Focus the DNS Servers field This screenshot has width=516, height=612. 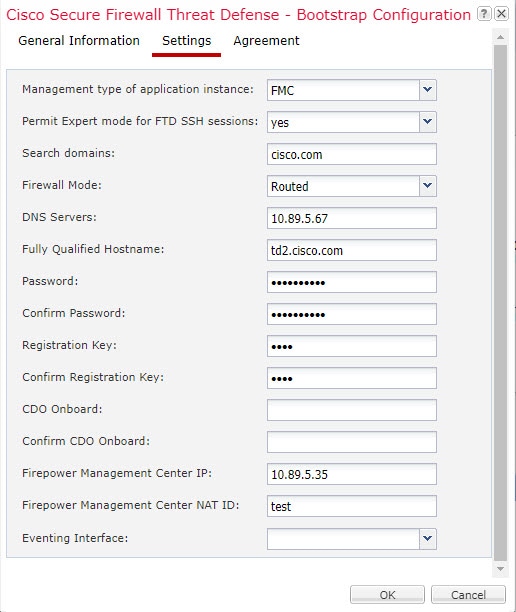352,218
